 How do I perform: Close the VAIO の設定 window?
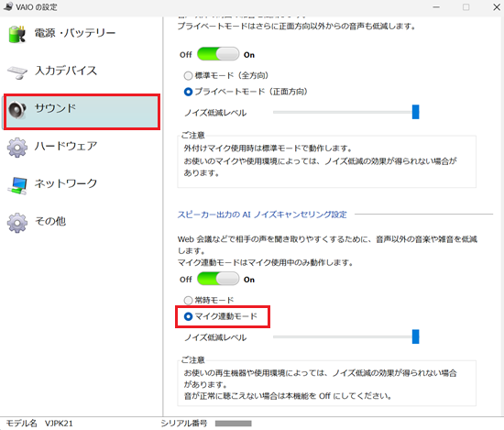point(497,7)
